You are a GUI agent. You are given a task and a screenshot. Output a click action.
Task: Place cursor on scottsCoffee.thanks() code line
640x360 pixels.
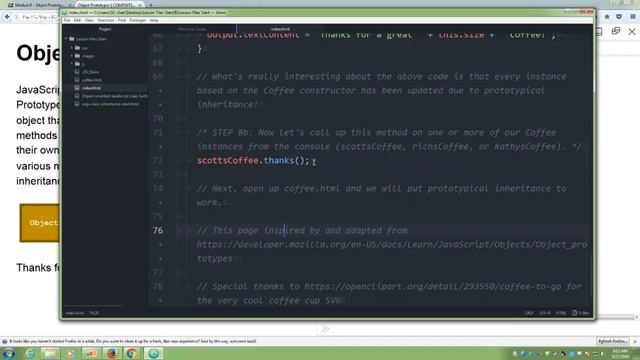[x=253, y=160]
